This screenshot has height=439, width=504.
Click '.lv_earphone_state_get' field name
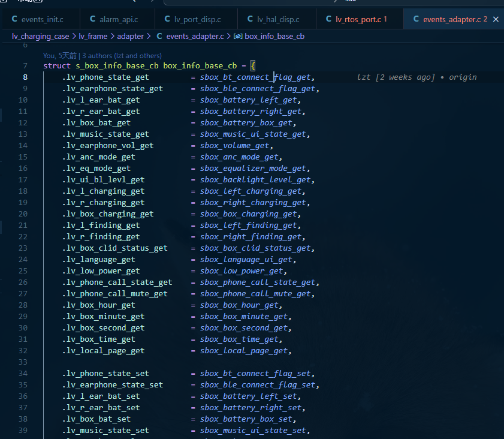tap(113, 88)
